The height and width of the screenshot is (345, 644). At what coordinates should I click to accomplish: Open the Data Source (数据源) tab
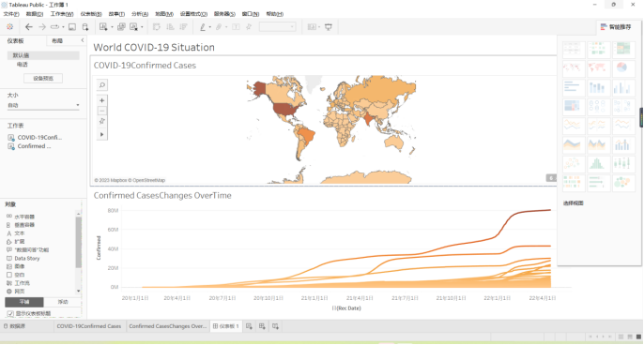(x=15, y=326)
